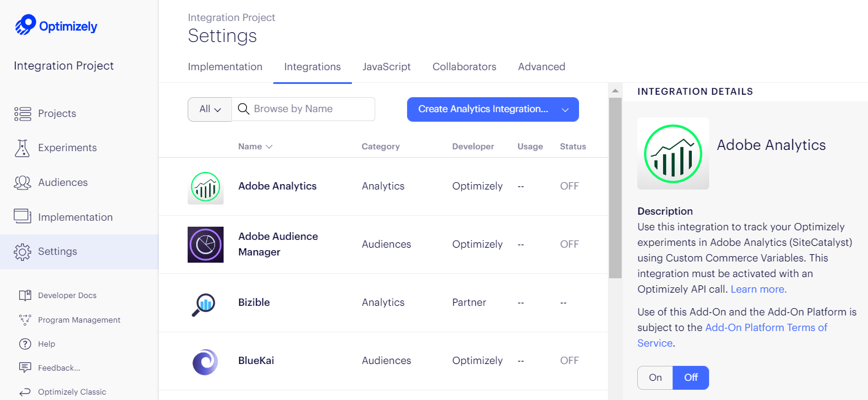Click the Status column header

tap(573, 146)
